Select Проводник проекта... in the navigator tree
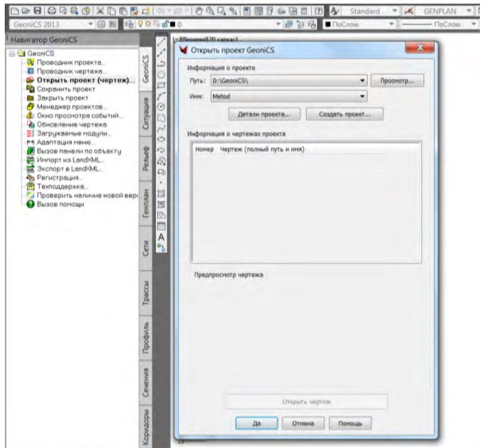The height and width of the screenshot is (448, 486). tap(71, 62)
